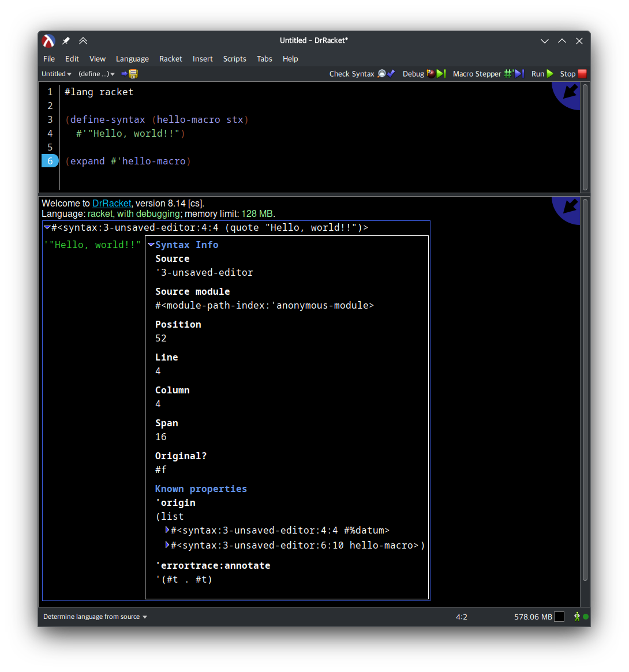The image size is (629, 672).
Task: Click the red Stop square icon
Action: point(582,74)
